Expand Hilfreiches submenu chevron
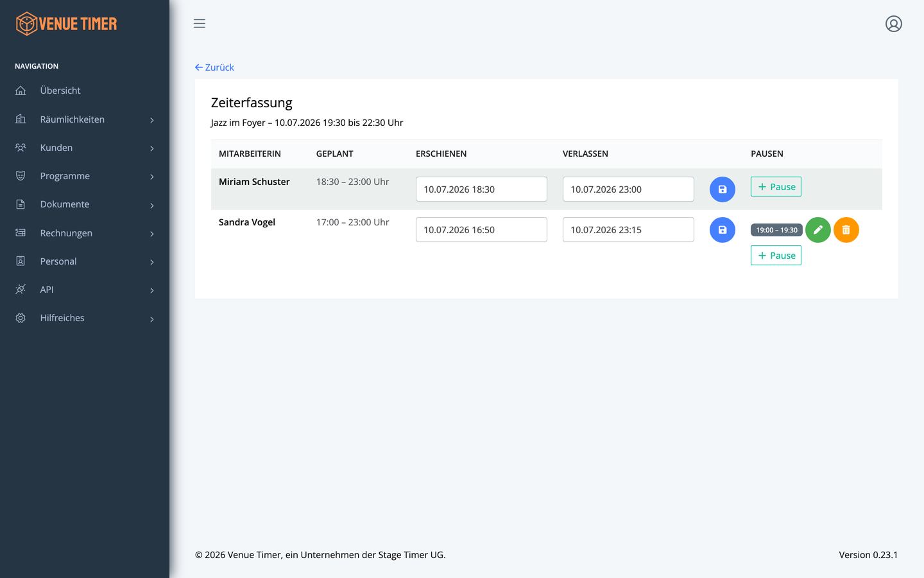924x578 pixels. (x=152, y=319)
